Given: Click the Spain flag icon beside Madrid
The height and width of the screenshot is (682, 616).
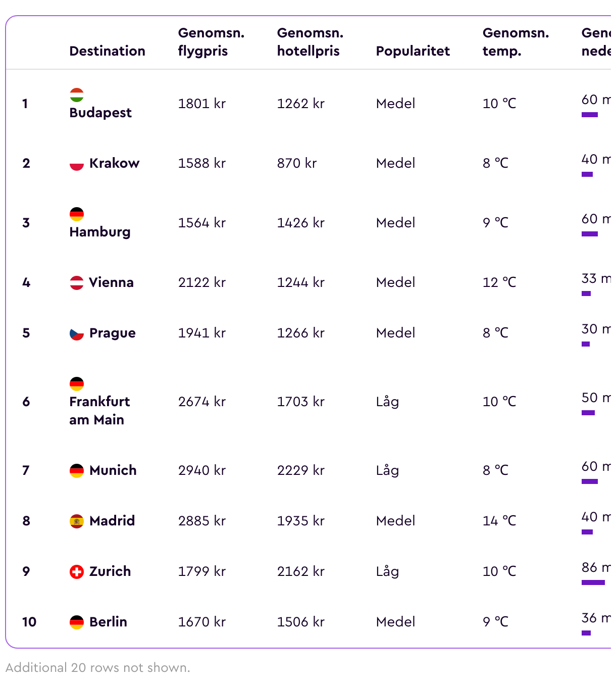Looking at the screenshot, I should (77, 521).
